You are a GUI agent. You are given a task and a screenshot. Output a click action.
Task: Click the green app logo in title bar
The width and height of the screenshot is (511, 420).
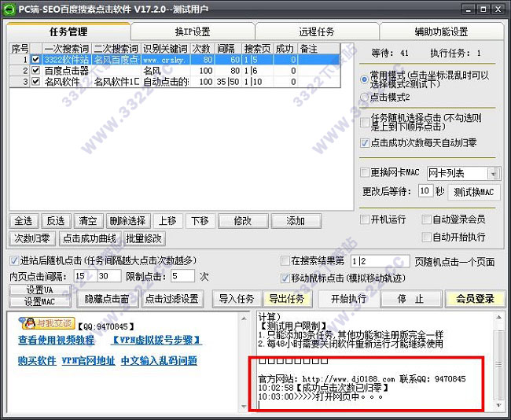point(9,9)
